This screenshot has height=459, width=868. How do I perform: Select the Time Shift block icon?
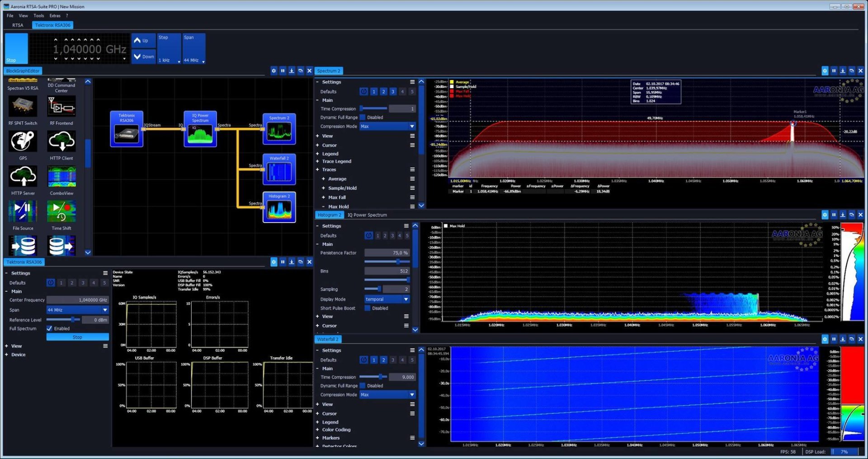(x=61, y=211)
